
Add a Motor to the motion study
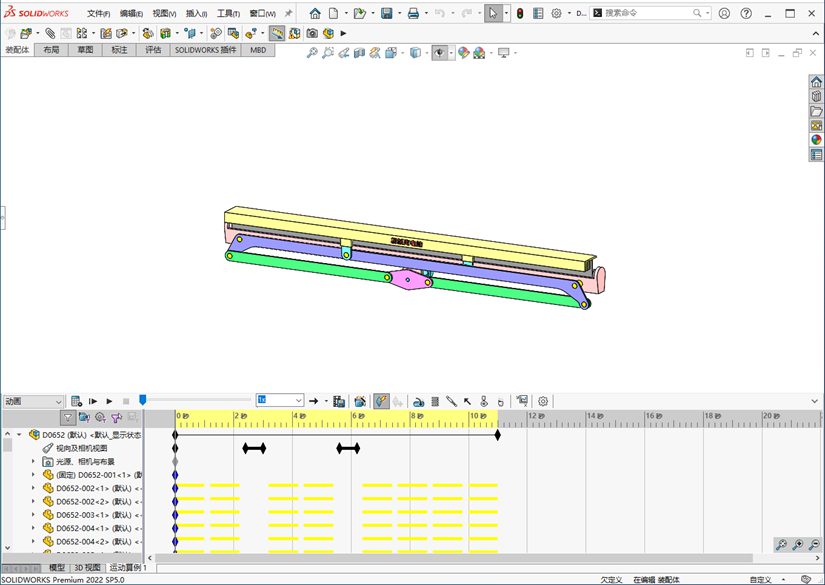point(419,401)
